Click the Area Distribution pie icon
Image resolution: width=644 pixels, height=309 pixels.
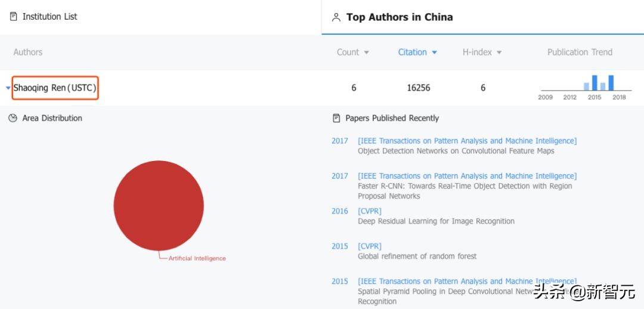(x=13, y=118)
